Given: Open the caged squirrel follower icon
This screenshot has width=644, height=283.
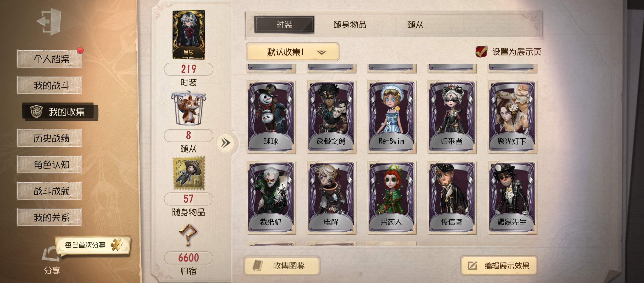Looking at the screenshot, I should 188,108.
